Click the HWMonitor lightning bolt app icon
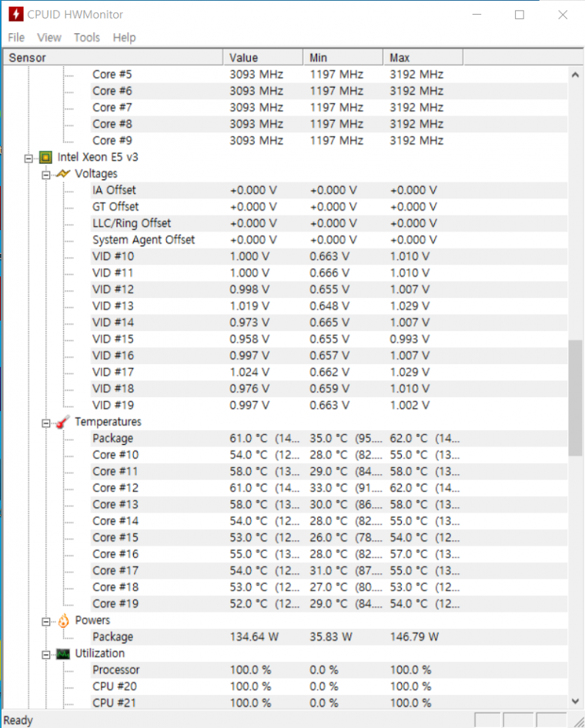Image resolution: width=585 pixels, height=728 pixels. point(16,14)
